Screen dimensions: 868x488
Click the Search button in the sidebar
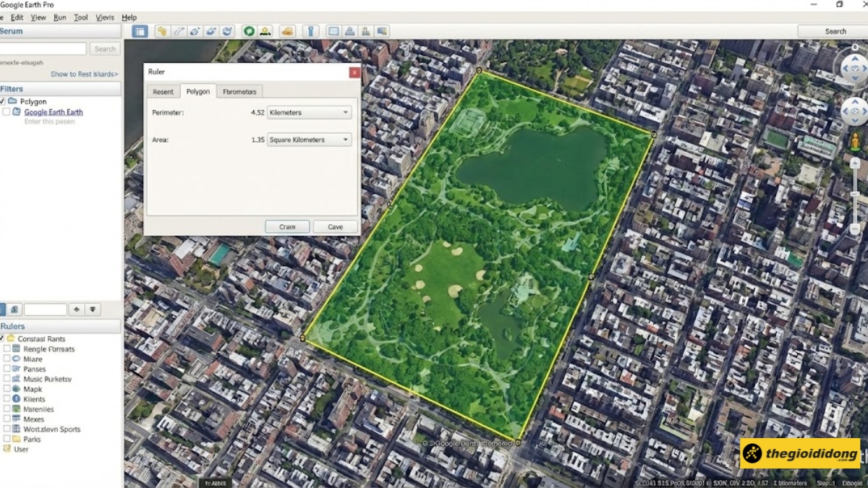point(104,48)
